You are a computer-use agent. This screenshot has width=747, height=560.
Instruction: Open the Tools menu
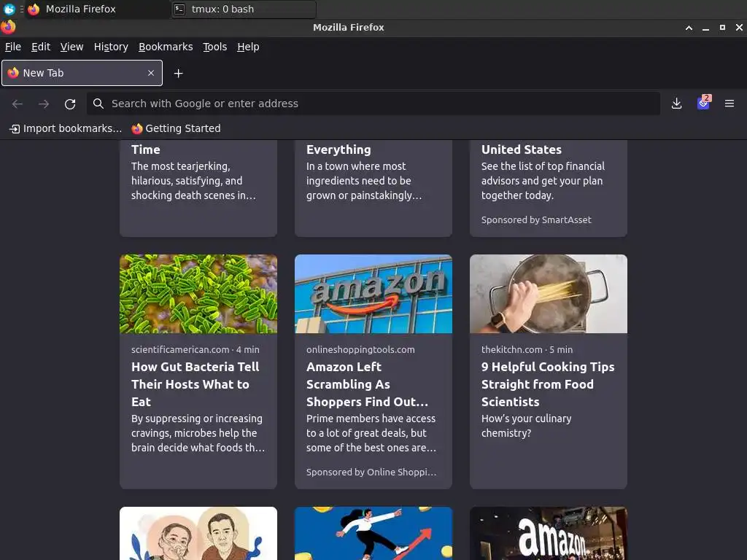click(215, 47)
